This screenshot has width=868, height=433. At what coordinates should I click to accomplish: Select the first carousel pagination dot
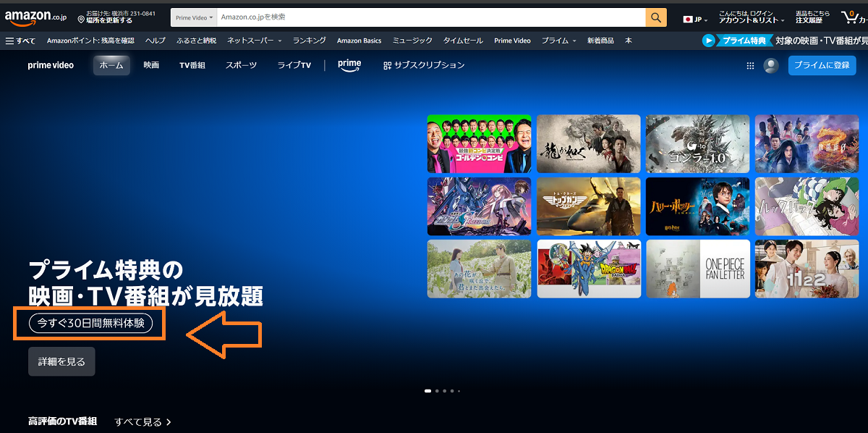click(x=427, y=391)
